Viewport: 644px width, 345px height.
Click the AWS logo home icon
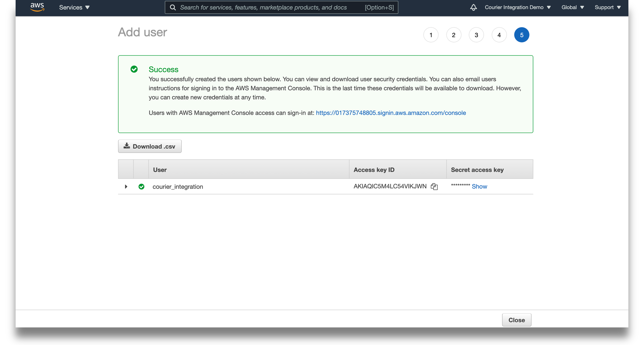click(37, 7)
